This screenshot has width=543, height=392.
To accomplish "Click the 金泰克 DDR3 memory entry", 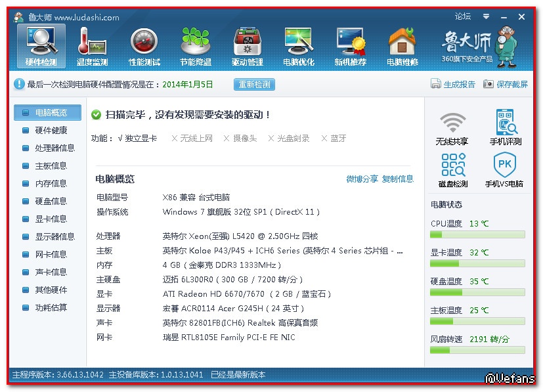I will click(222, 265).
